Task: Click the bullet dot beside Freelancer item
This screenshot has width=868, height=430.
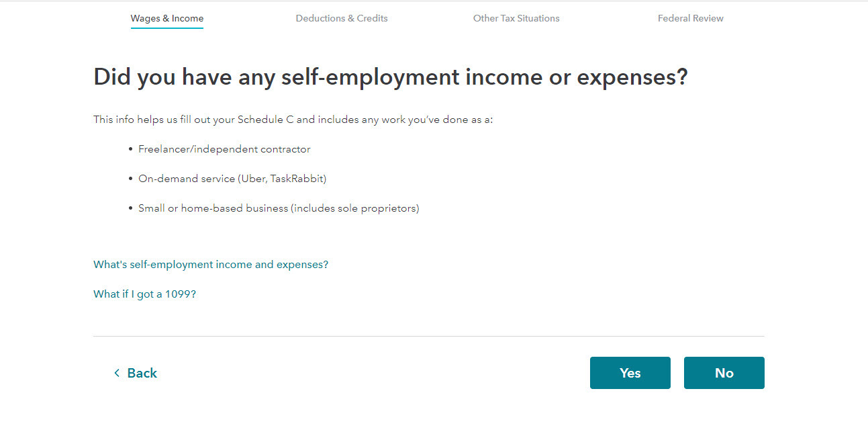Action: (131, 149)
